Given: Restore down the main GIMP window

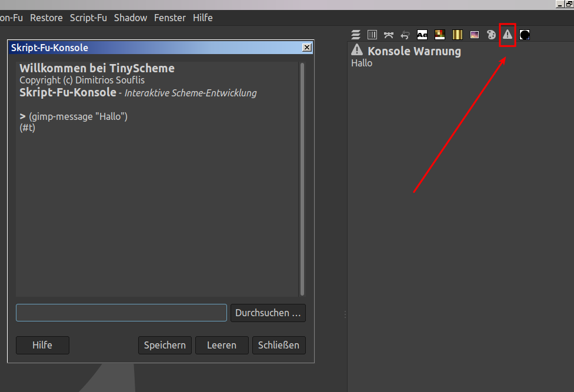Looking at the screenshot, I should coord(569,4).
